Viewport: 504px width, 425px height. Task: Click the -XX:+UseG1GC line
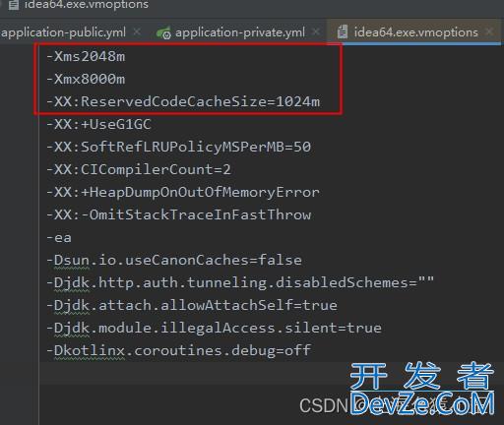[x=98, y=124]
